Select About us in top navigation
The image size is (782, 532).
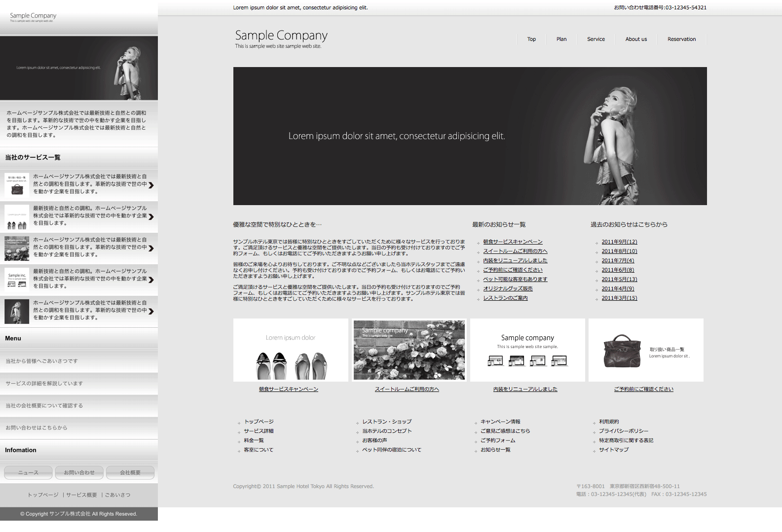[x=636, y=39]
